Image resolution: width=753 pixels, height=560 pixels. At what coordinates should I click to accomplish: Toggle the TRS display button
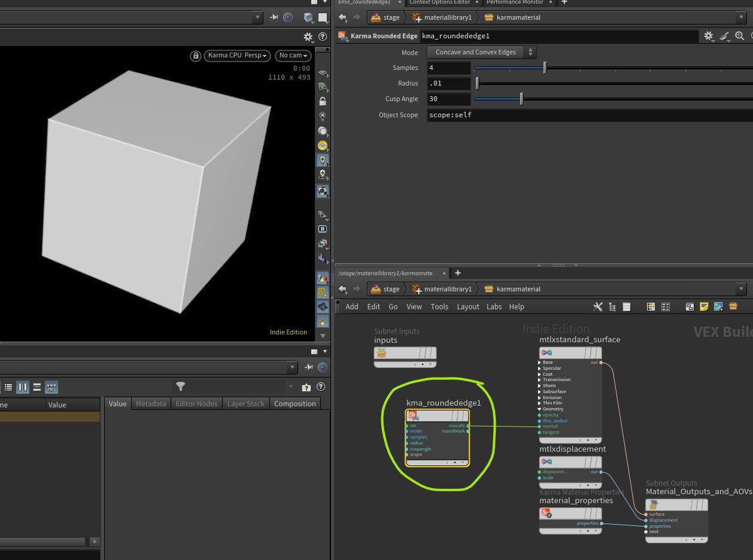[x=51, y=388]
